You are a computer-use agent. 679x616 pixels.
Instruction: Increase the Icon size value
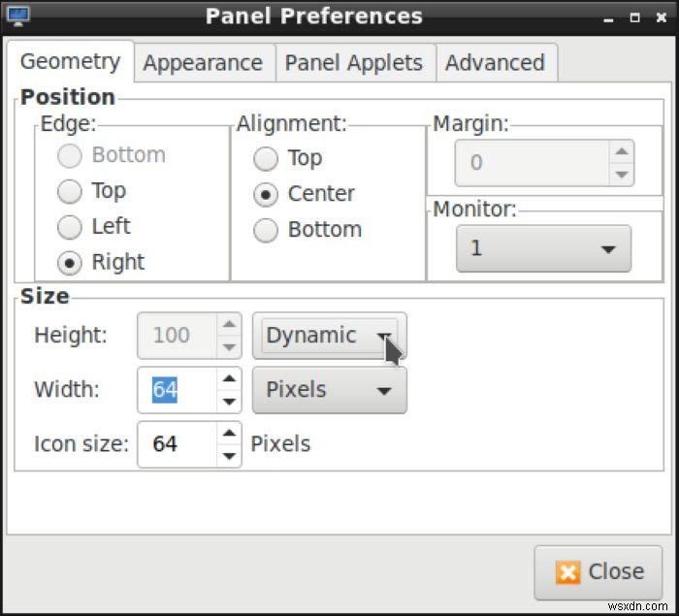pyautogui.click(x=229, y=434)
